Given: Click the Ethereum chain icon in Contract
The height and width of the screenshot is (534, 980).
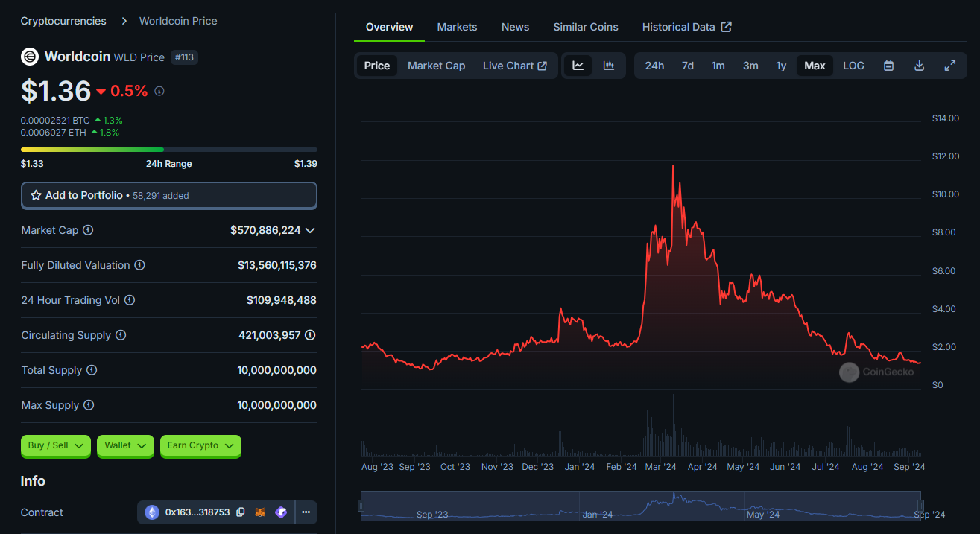Looking at the screenshot, I should [x=152, y=512].
